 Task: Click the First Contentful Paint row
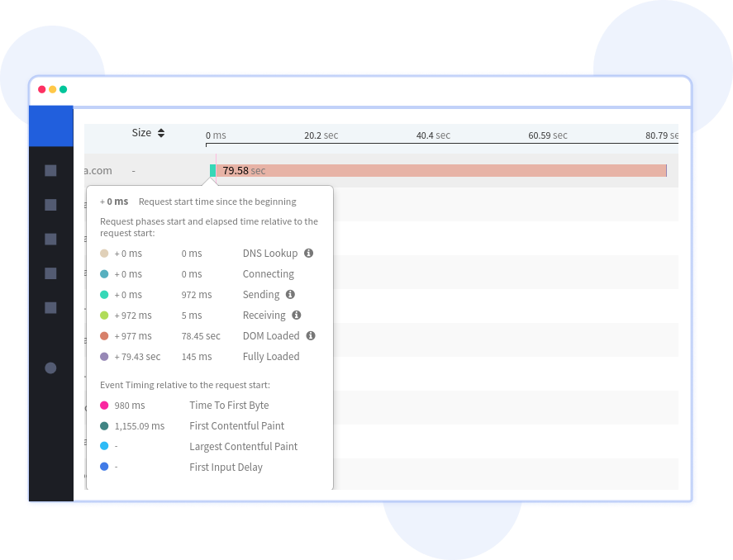(x=236, y=426)
